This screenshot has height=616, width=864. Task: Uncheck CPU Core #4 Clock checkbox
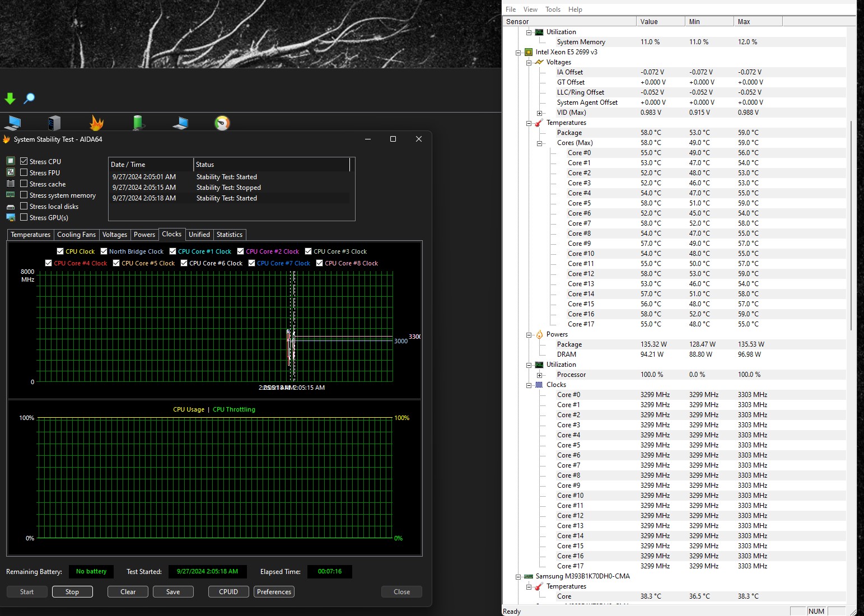point(48,263)
